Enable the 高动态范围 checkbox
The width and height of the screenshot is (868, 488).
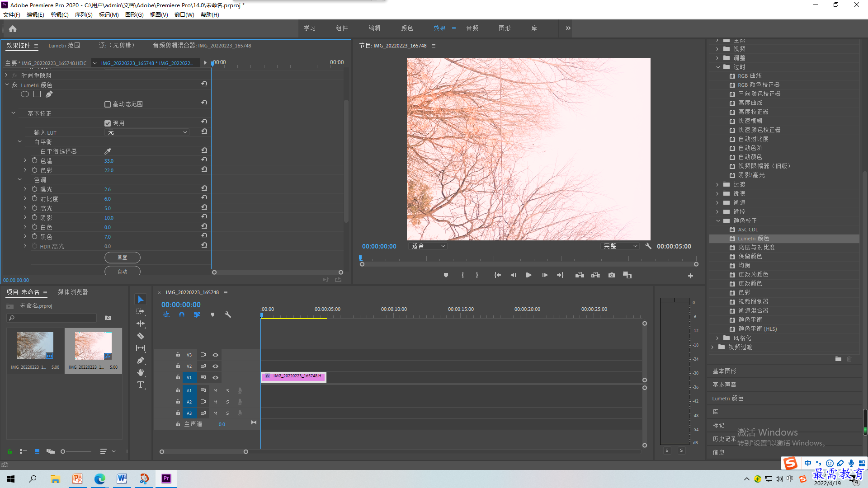pyautogui.click(x=108, y=104)
